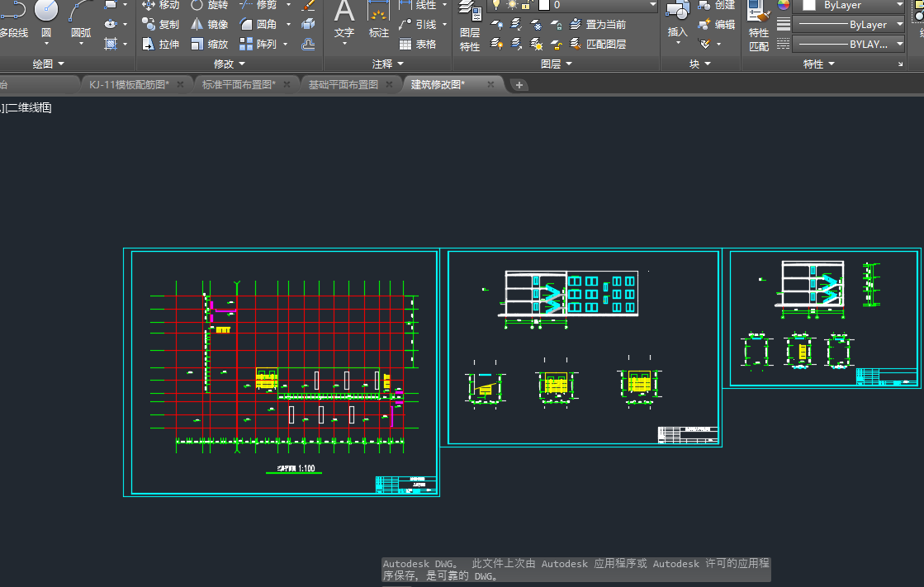Switch to the KJ-11模板配筋图 tab
The height and width of the screenshot is (587, 924).
pos(129,84)
